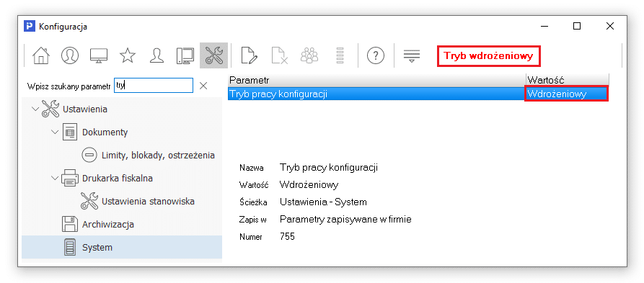Image resolution: width=644 pixels, height=283 pixels.
Task: Select the monitor icon in toolbar
Action: 99,55
